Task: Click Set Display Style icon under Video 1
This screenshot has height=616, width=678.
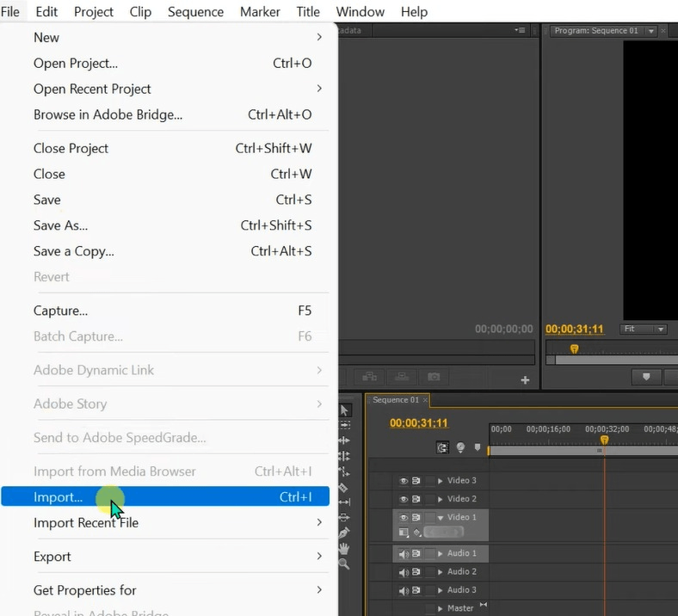Action: (404, 533)
